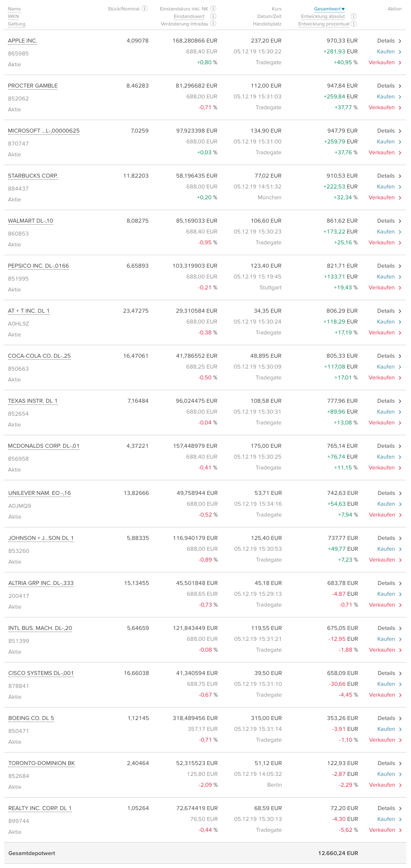Click info icon beside Entwicklung prozentual header

point(354,24)
